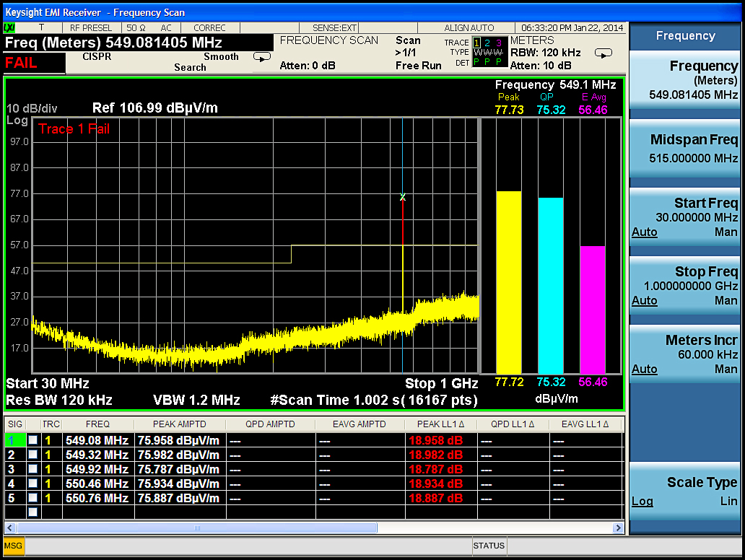Select trace 1 indicator in trace panel
The image size is (745, 560).
(476, 43)
